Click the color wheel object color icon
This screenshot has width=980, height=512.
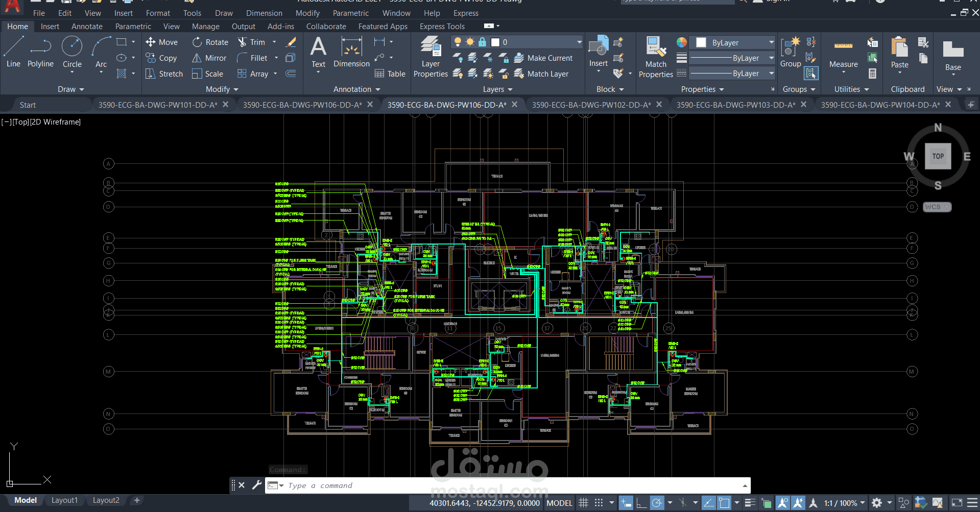pos(682,42)
